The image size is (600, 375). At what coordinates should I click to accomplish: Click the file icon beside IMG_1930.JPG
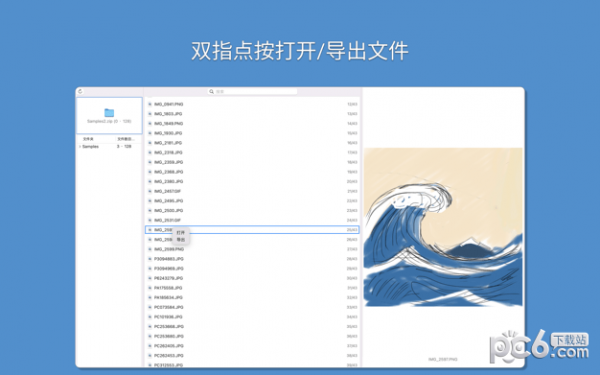click(x=150, y=133)
